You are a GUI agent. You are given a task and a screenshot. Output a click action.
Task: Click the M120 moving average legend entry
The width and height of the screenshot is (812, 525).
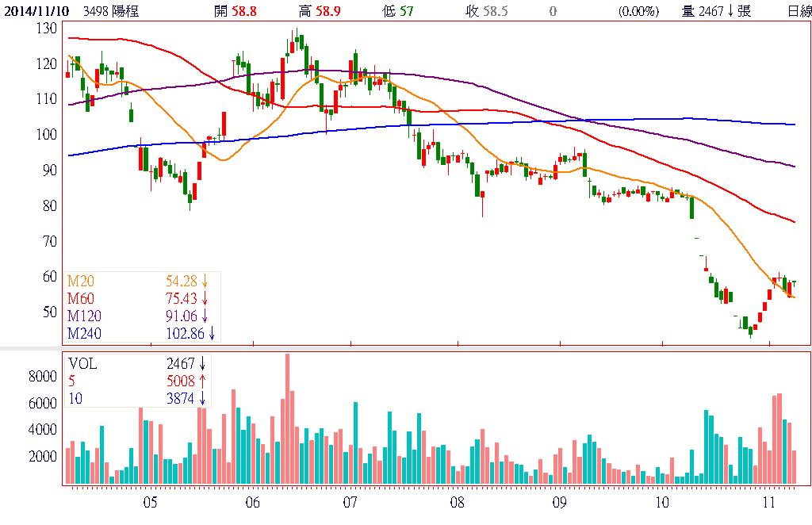pyautogui.click(x=82, y=316)
